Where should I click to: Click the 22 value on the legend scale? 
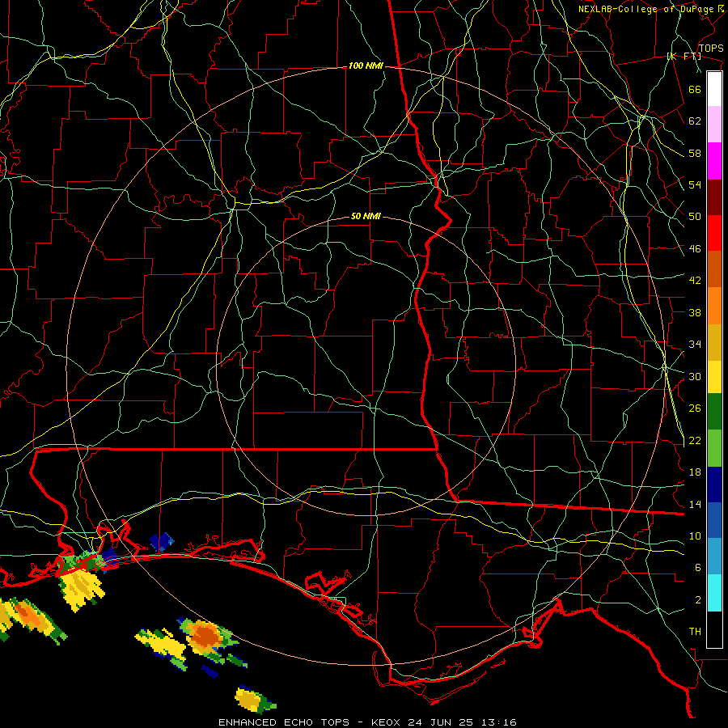pyautogui.click(x=695, y=440)
